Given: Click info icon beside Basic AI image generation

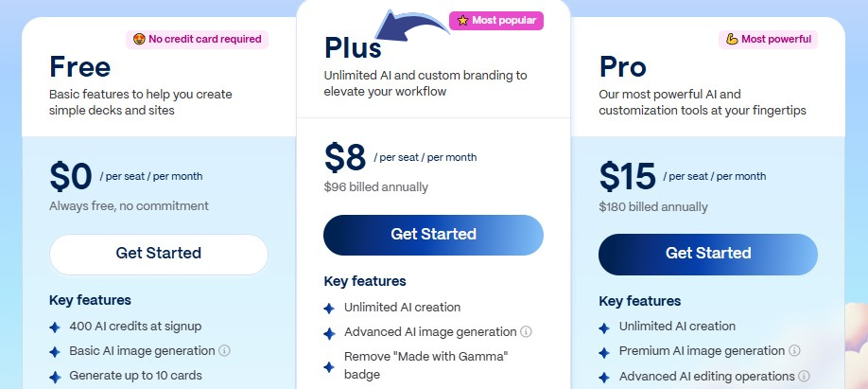Looking at the screenshot, I should coord(225,350).
